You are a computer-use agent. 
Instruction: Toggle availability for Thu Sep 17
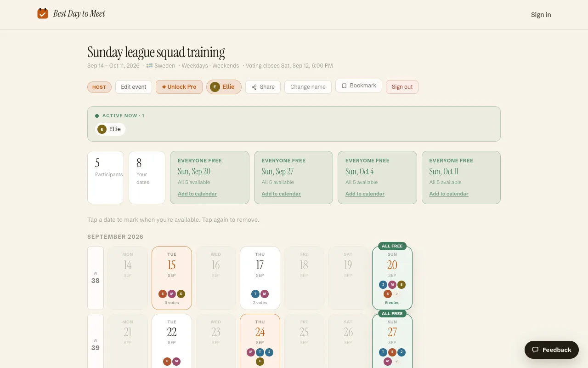260,278
